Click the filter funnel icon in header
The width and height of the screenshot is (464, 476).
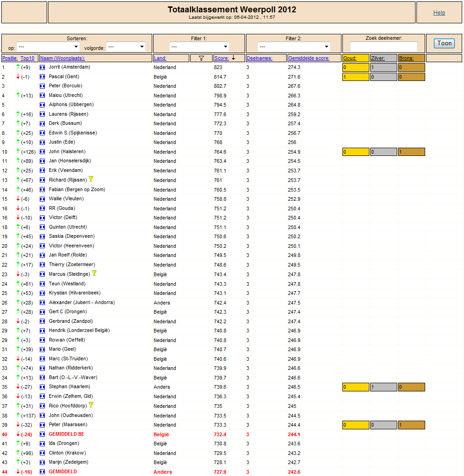point(201,58)
